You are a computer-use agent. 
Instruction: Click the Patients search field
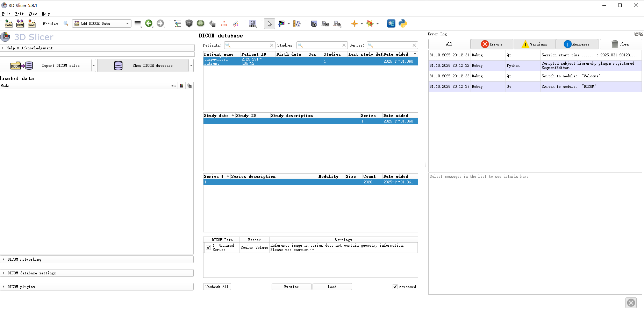tap(249, 45)
